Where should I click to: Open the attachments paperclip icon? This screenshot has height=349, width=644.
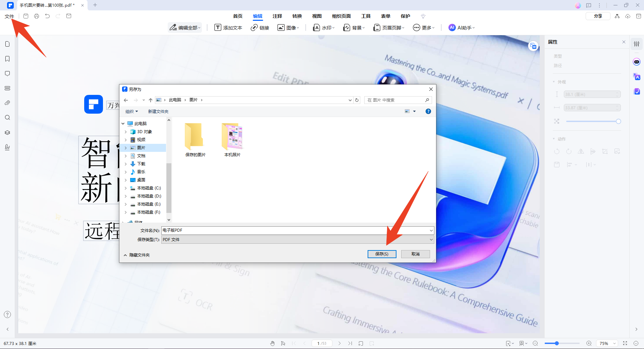pos(7,103)
